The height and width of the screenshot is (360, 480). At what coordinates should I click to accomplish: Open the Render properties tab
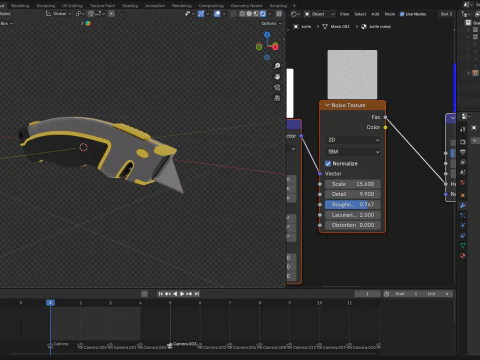tap(463, 142)
